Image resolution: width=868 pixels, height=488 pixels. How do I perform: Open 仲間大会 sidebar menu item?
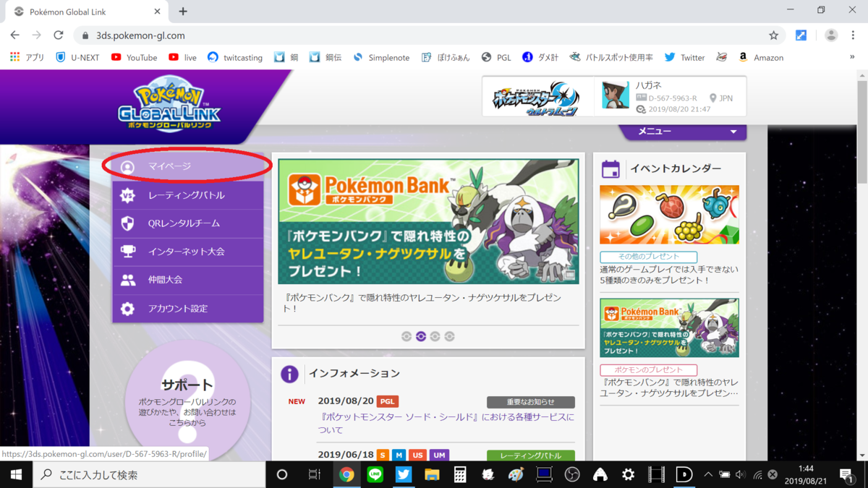[188, 280]
